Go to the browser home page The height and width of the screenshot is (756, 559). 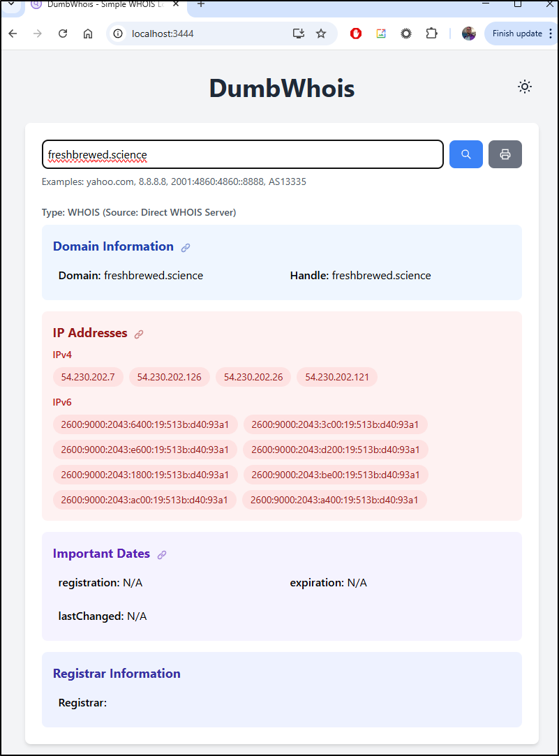88,34
